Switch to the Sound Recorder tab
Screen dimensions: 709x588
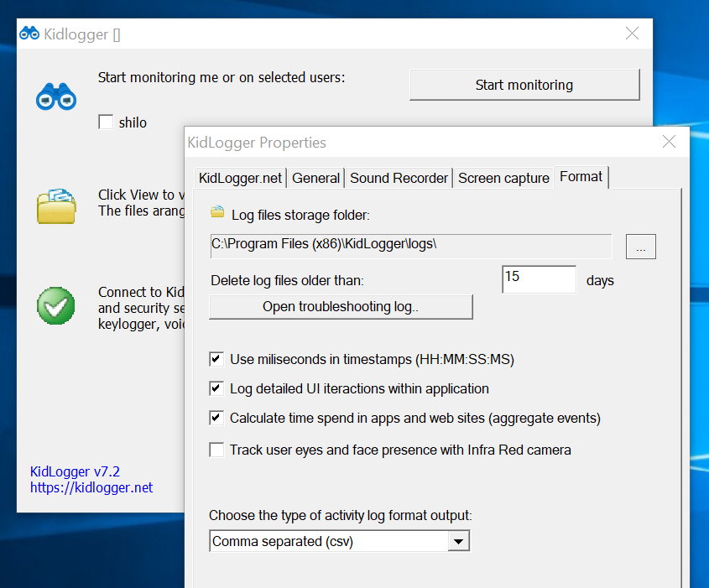(399, 178)
